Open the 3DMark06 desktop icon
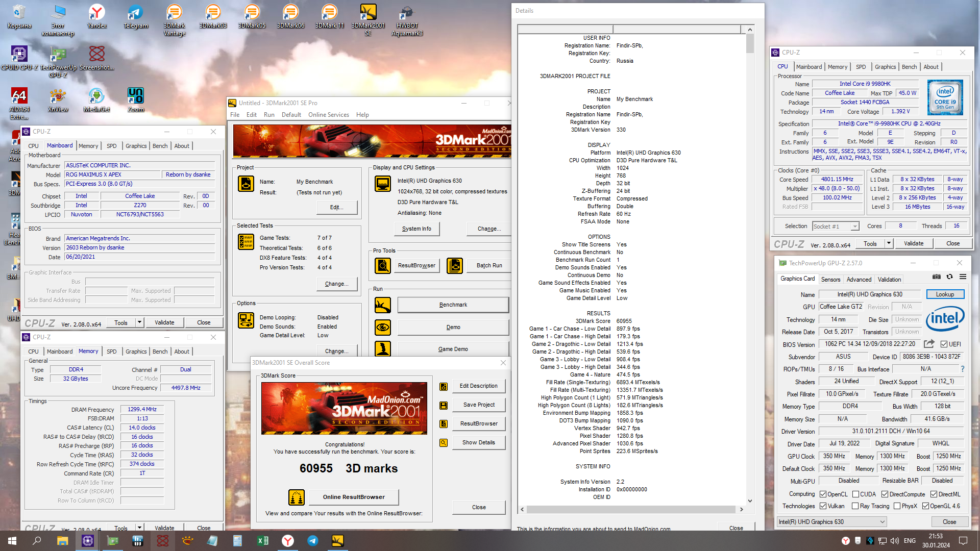This screenshot has width=980, height=551. (290, 17)
